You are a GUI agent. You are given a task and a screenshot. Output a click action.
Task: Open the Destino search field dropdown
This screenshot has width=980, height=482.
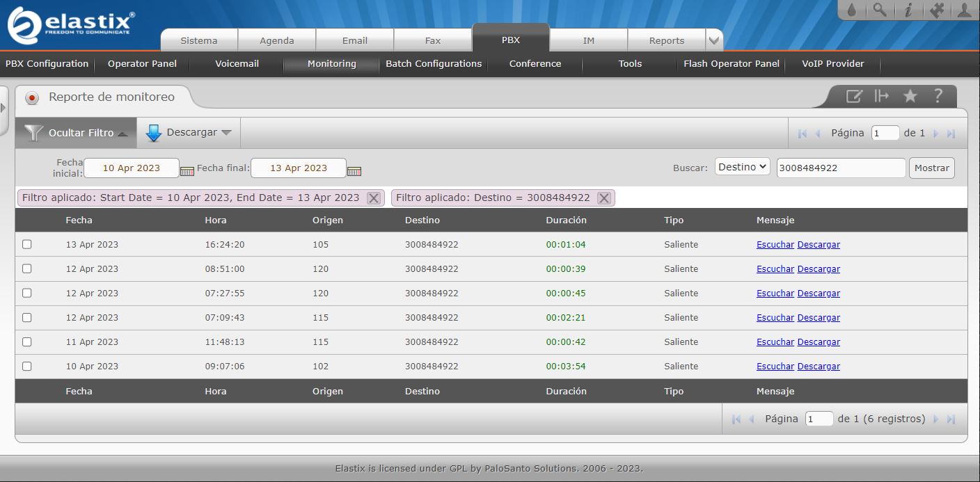[742, 167]
